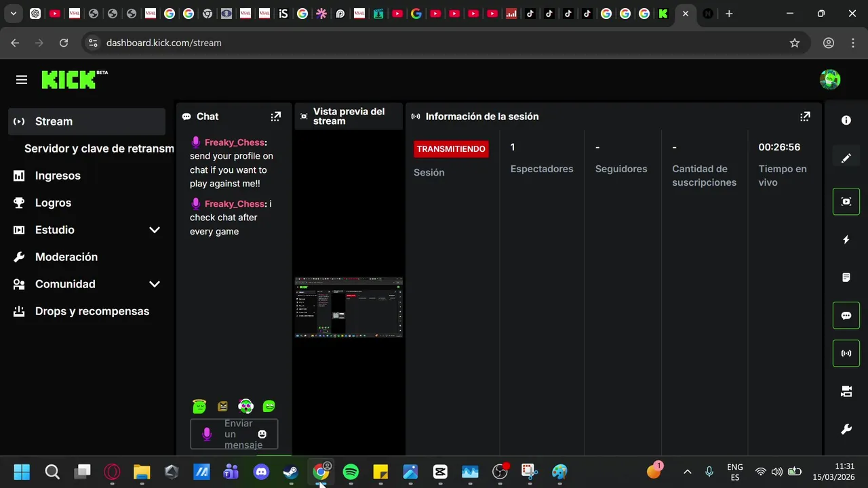Open the Chrome profile icon
868x488 pixels.
[829, 43]
